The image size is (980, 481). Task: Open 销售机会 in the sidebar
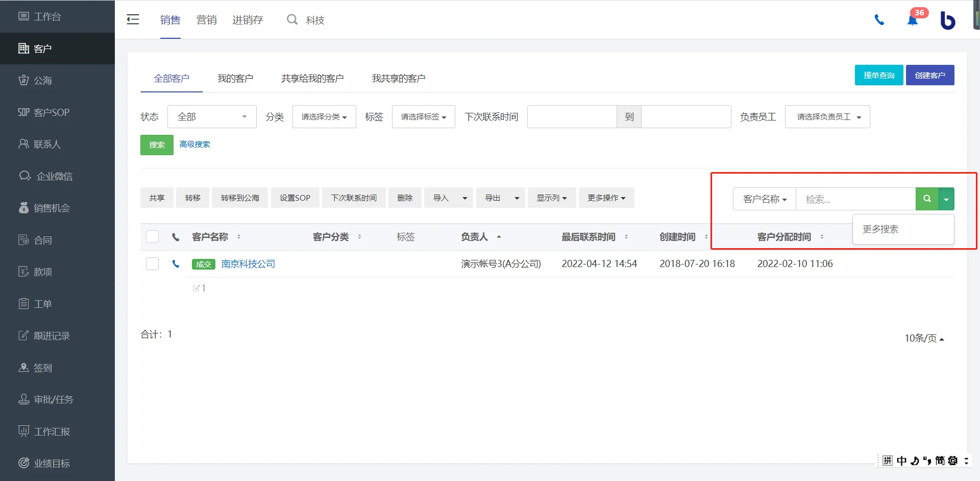tap(57, 208)
